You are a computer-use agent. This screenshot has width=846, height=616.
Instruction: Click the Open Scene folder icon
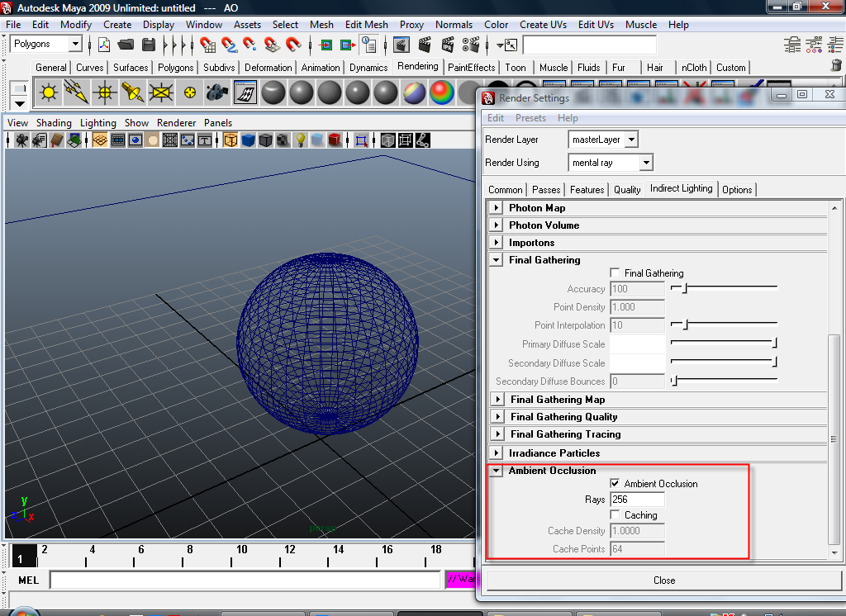coord(126,45)
